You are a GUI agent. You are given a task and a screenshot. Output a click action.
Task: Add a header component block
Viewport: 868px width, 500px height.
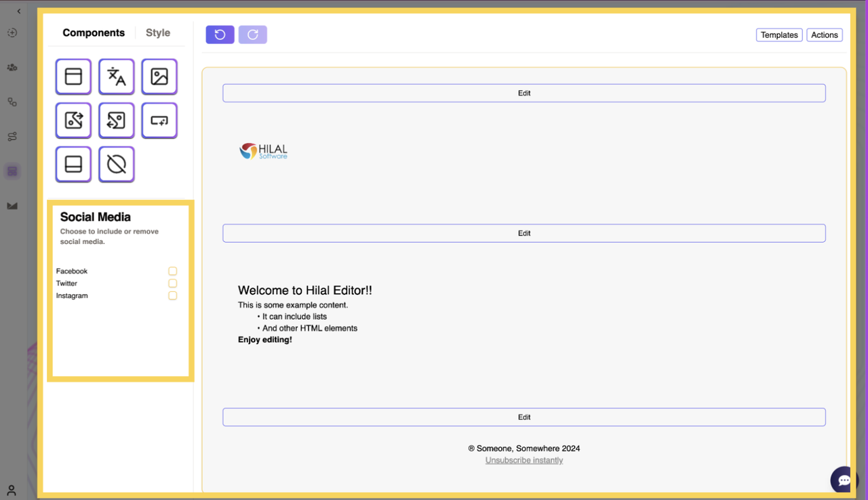[73, 77]
